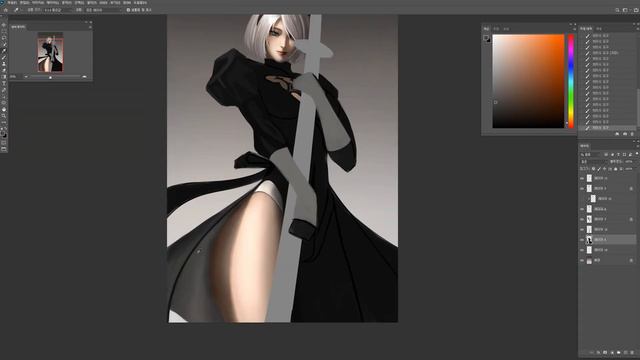This screenshot has width=640, height=360.
Task: Hide the topmost layer via eye icon
Action: [582, 178]
